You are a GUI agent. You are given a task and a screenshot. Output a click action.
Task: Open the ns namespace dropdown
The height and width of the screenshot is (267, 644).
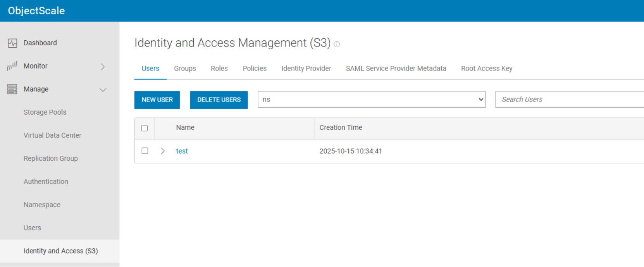[x=372, y=100]
